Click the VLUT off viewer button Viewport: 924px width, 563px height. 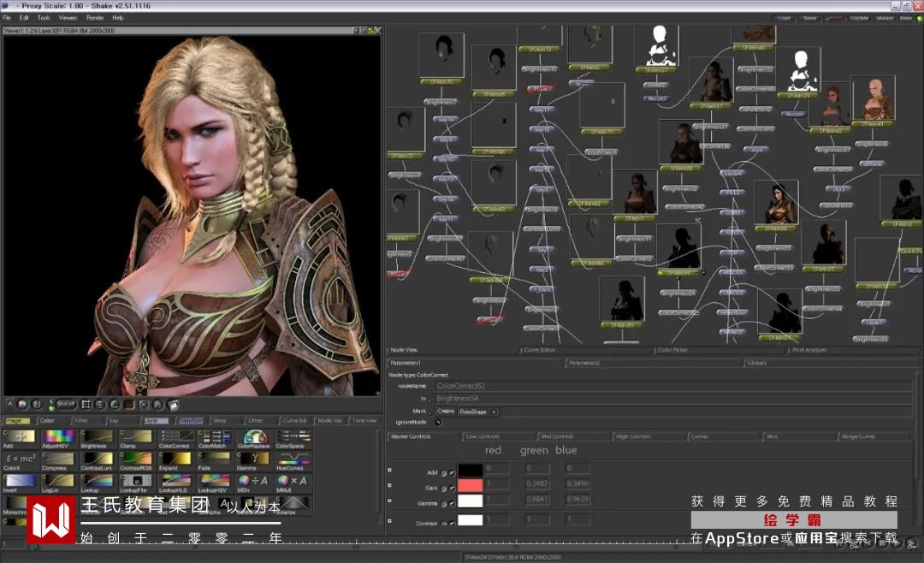pos(65,405)
